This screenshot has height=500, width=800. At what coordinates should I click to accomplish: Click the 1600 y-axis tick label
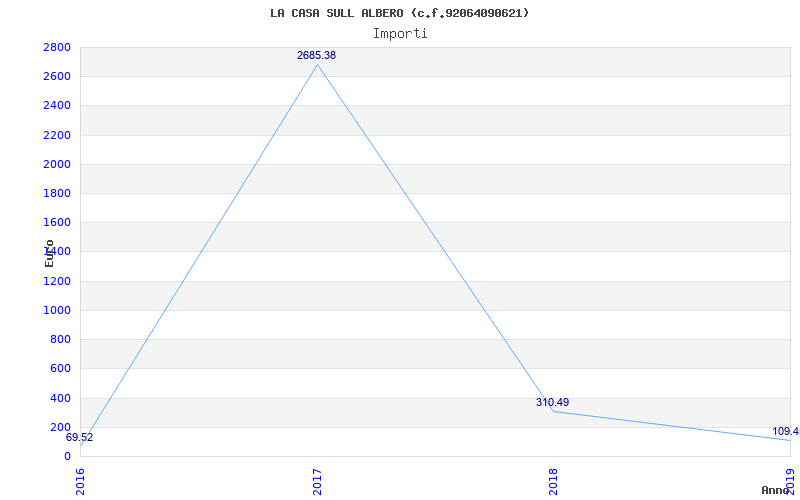pos(57,222)
